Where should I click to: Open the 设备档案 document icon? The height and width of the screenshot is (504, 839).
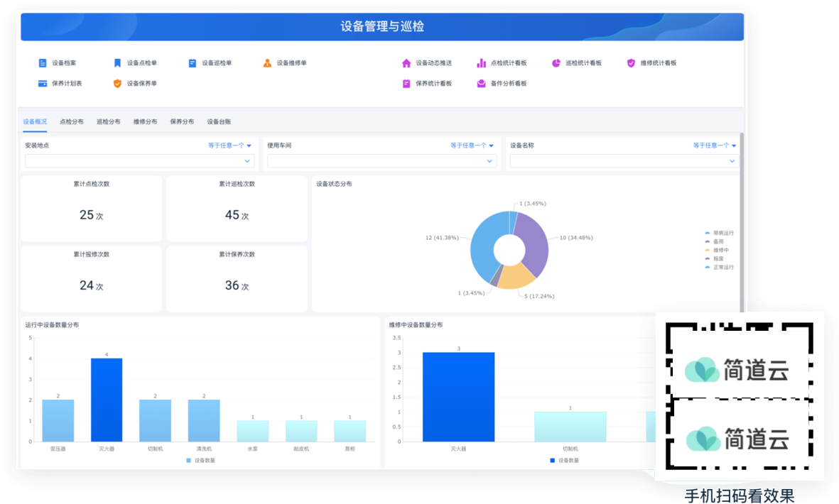click(x=43, y=63)
